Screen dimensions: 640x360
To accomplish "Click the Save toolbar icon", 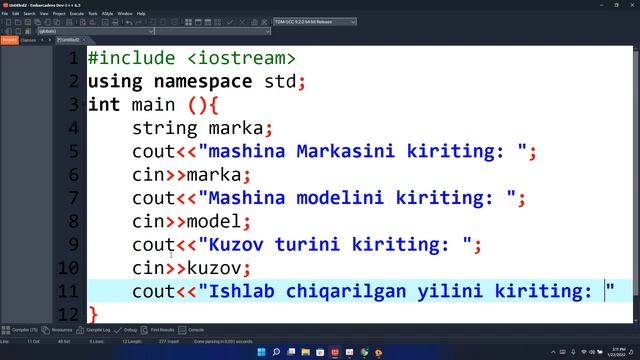I will (x=28, y=22).
